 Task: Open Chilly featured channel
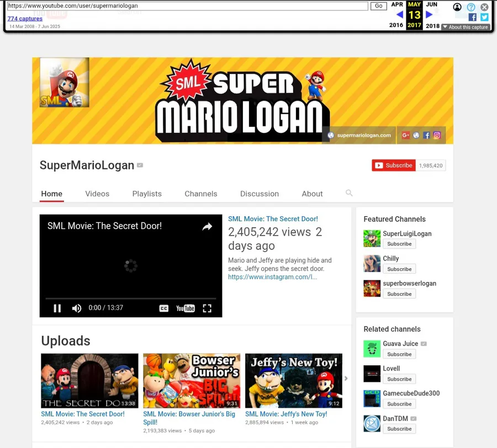[391, 258]
